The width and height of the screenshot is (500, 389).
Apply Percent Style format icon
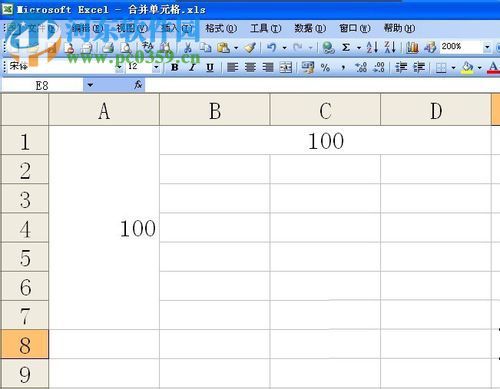click(325, 68)
